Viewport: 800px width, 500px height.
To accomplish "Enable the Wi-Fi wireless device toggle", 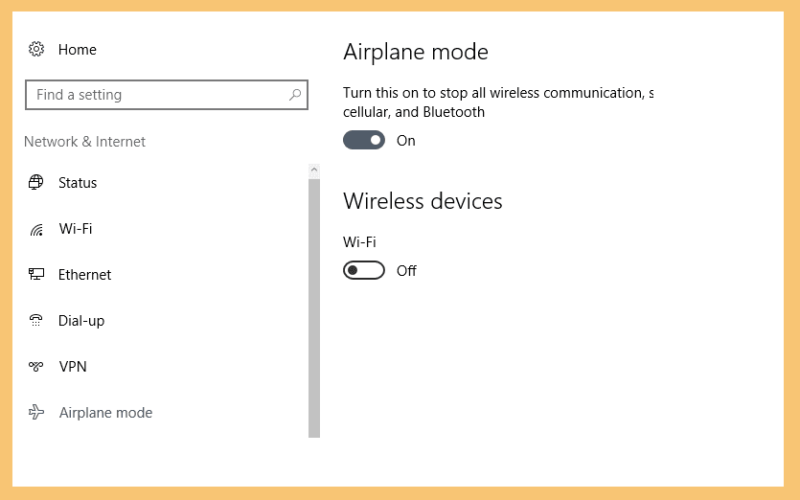I will point(364,270).
